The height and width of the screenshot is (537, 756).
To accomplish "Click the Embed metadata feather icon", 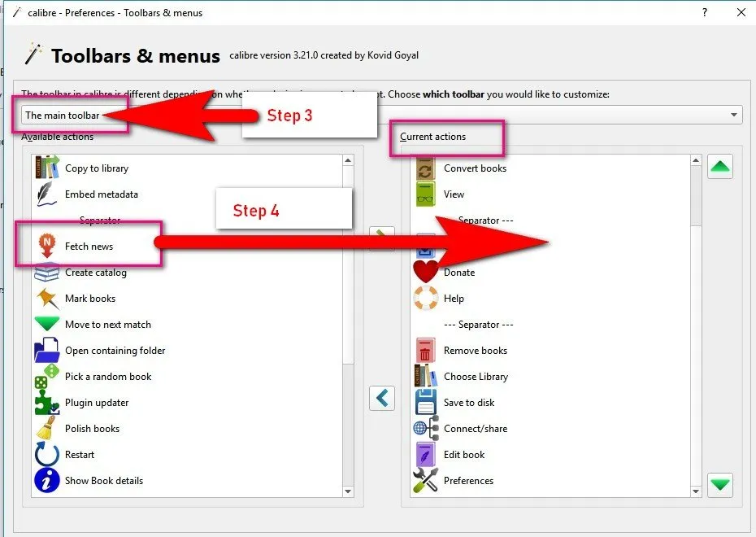I will point(47,194).
